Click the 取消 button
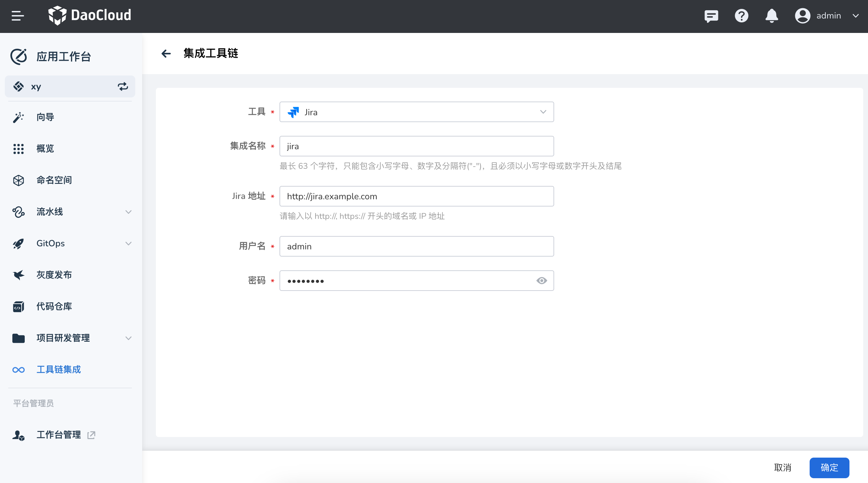Screen dimensions: 868x483 point(783,468)
